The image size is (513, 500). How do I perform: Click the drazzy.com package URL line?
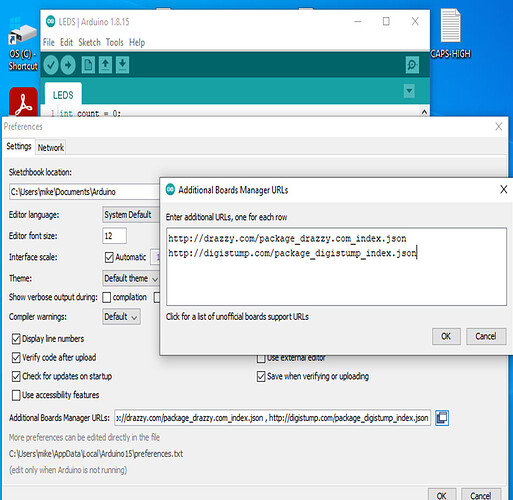point(287,239)
